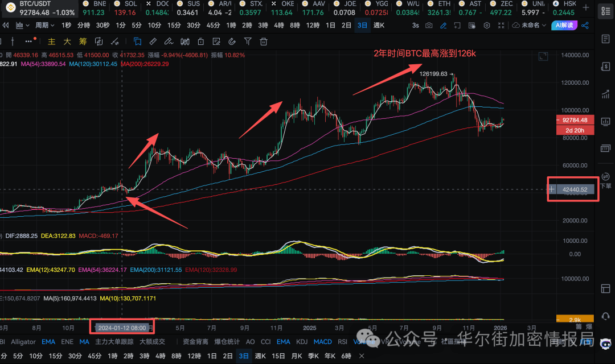Switch to 1時 timeframe in top bar
The width and height of the screenshot is (615, 364).
(231, 26)
